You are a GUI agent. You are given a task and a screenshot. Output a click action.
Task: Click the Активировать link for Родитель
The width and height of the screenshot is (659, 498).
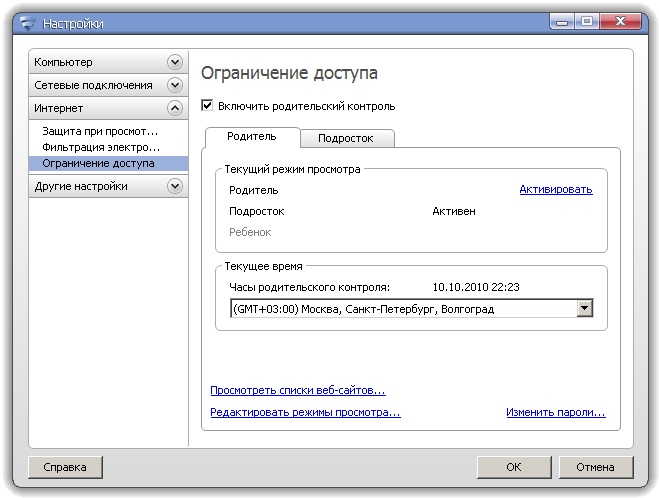555,190
